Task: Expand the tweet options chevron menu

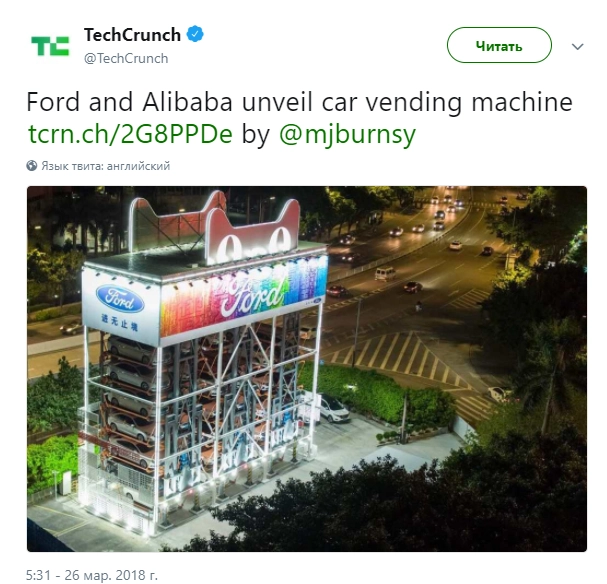Action: (x=577, y=47)
